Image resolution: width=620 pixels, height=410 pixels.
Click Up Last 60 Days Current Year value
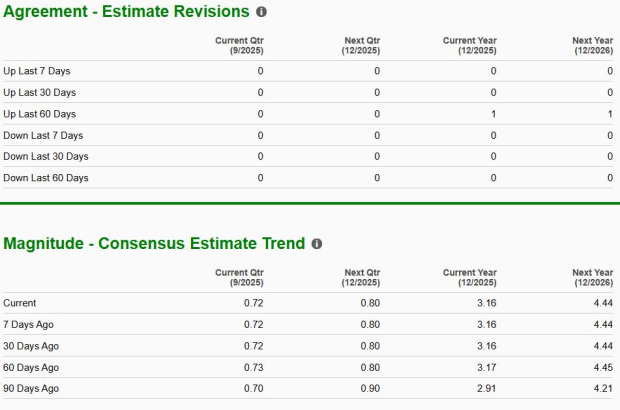tap(493, 114)
